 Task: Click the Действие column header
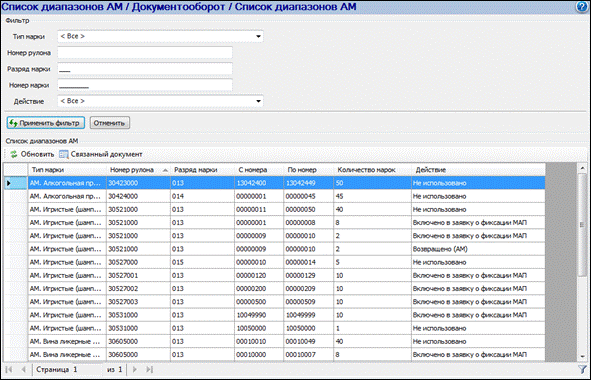478,170
